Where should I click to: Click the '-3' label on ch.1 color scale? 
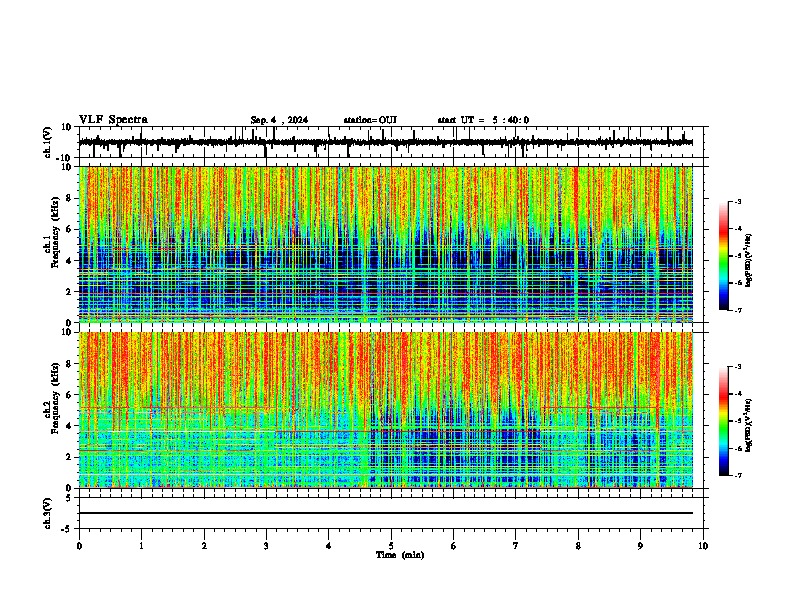coord(738,202)
